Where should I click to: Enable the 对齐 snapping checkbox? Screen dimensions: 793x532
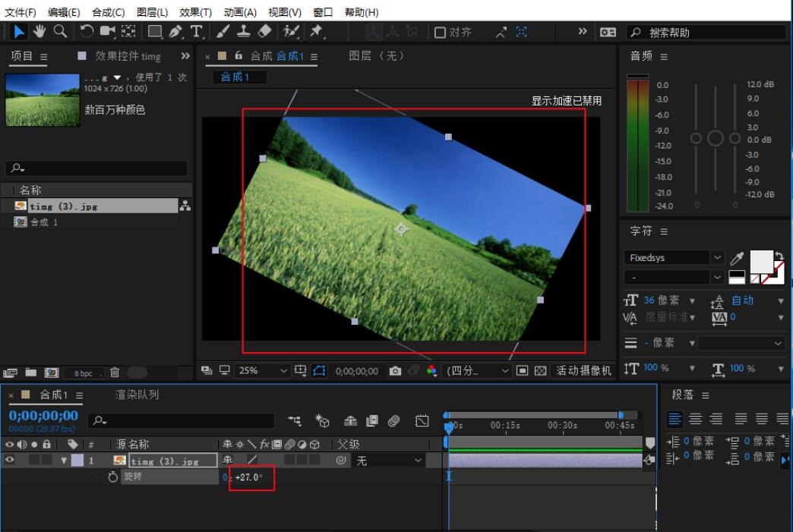coord(440,32)
